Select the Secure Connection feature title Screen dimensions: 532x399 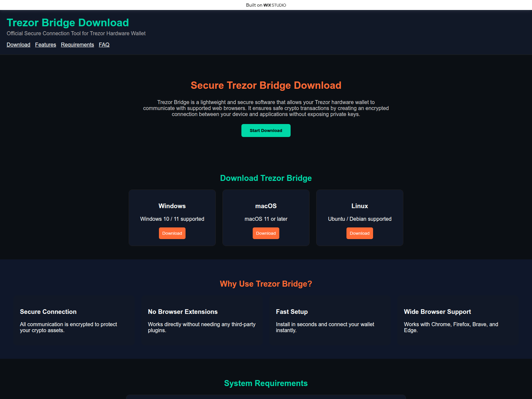(48, 312)
